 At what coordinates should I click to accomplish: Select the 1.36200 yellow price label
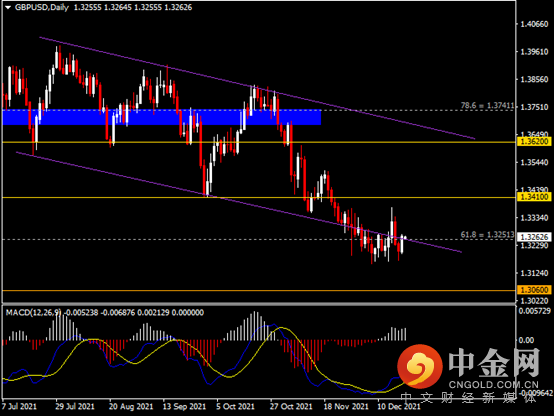(x=534, y=142)
